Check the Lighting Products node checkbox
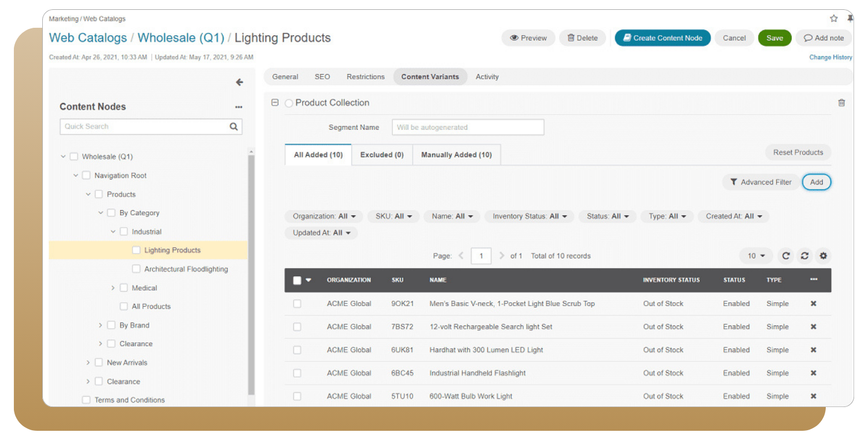Image resolution: width=868 pixels, height=436 pixels. point(136,250)
